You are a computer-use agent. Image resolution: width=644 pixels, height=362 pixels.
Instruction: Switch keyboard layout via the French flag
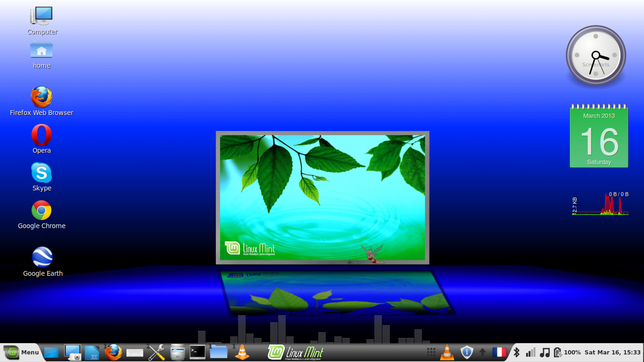click(499, 352)
